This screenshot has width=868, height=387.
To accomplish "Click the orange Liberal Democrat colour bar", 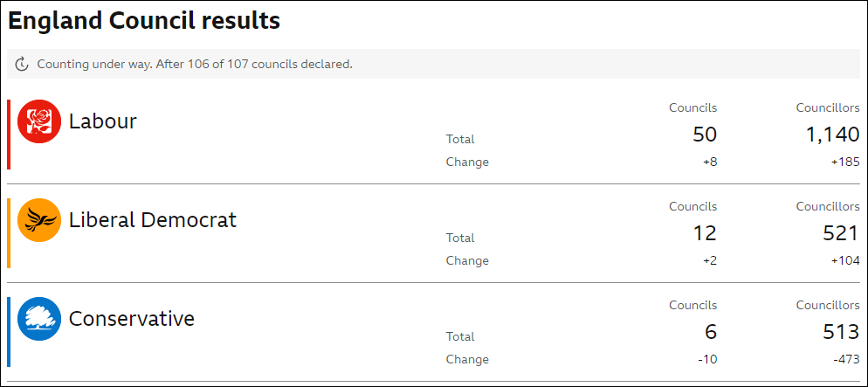I will coord(9,233).
